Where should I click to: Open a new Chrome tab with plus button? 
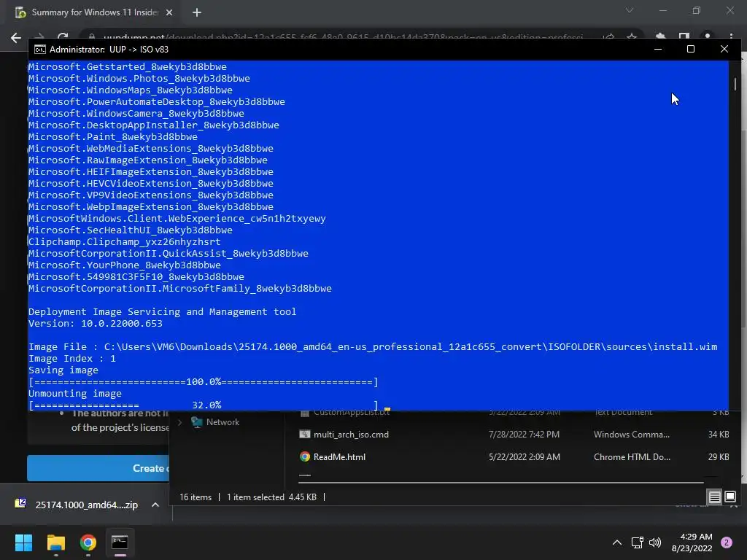point(197,13)
